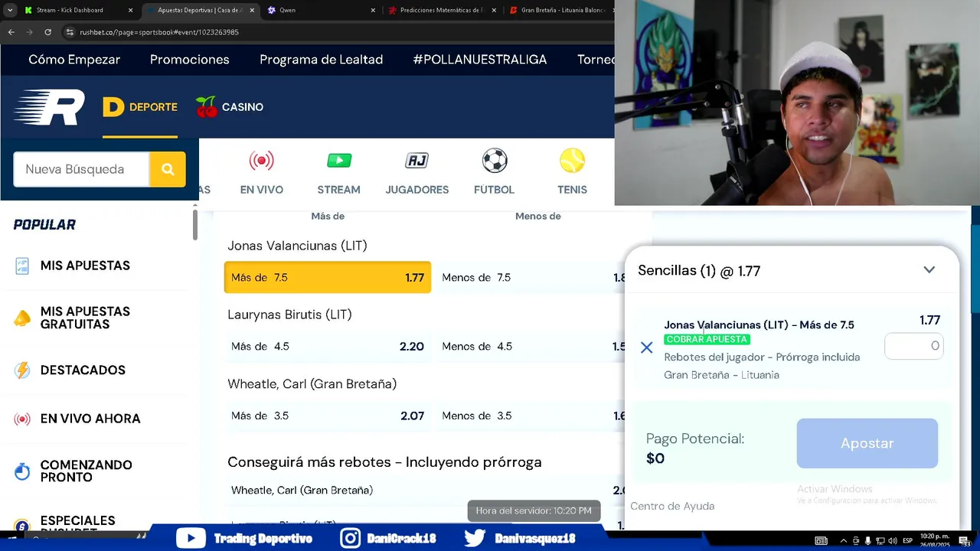Open Windows notification center icon

point(964,541)
